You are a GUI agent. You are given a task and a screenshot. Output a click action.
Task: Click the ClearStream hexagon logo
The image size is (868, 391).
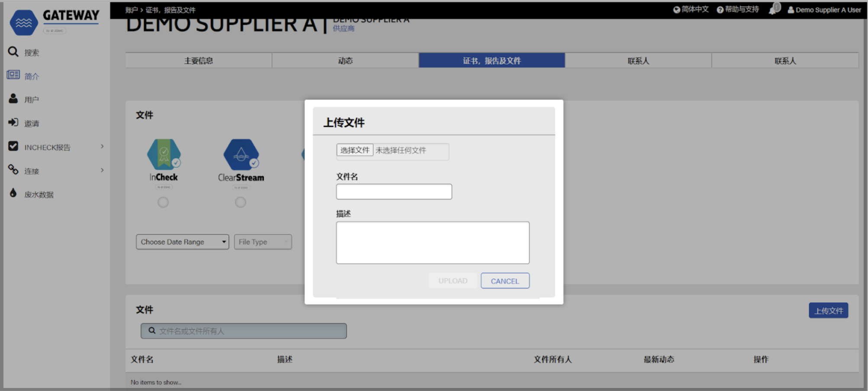click(241, 154)
